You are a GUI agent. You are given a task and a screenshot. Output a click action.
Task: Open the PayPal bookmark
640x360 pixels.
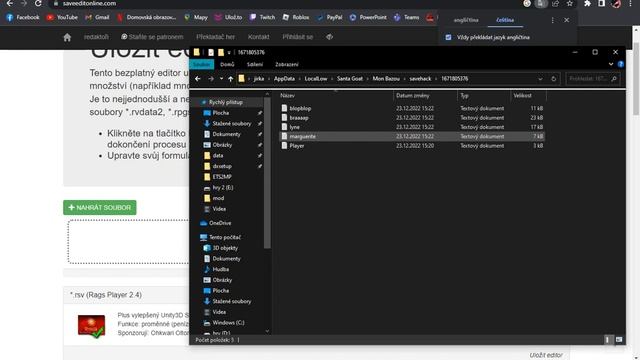click(330, 17)
